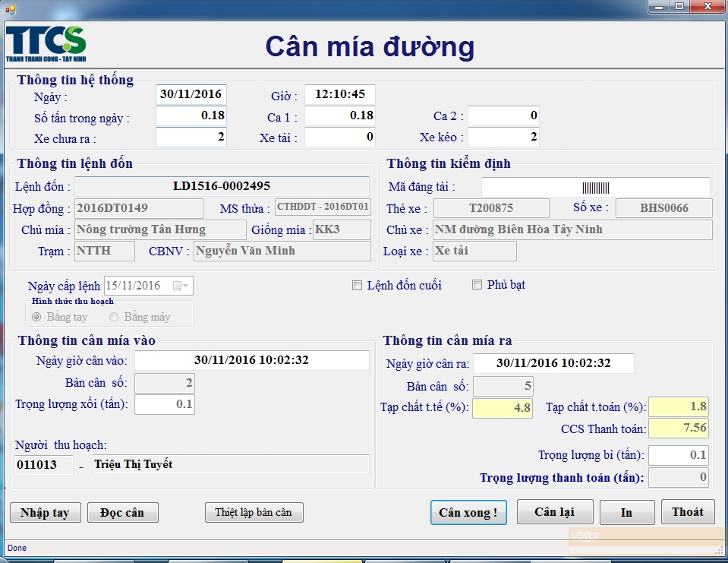Click the barcode in Mã đăng tài field
Viewport: 728px width, 563px height.
(x=596, y=187)
